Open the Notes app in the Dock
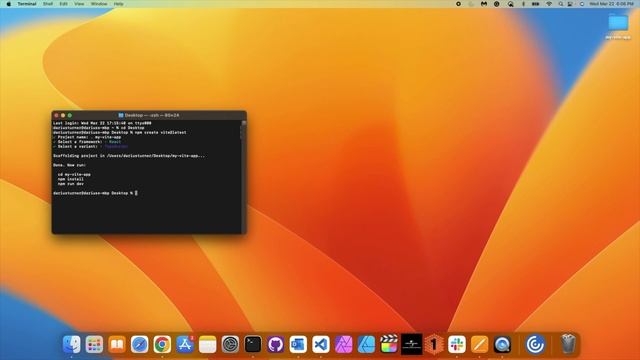Screen dimensions: 640x360 (x=207, y=344)
